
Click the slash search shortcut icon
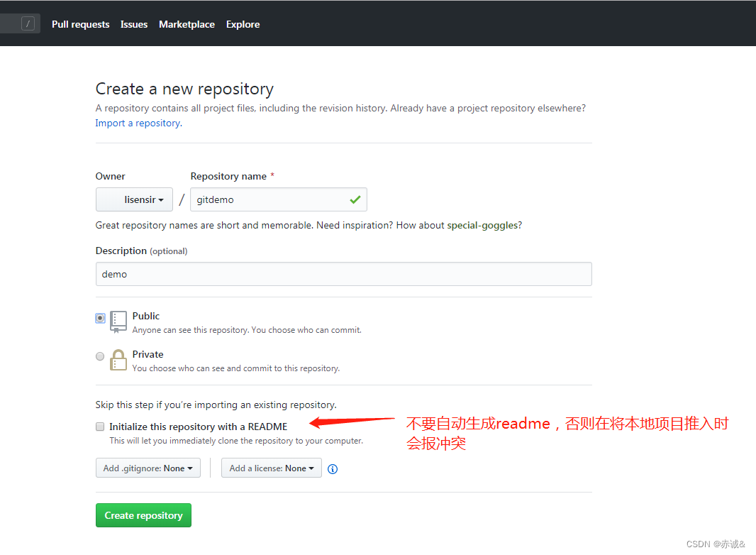tap(28, 23)
